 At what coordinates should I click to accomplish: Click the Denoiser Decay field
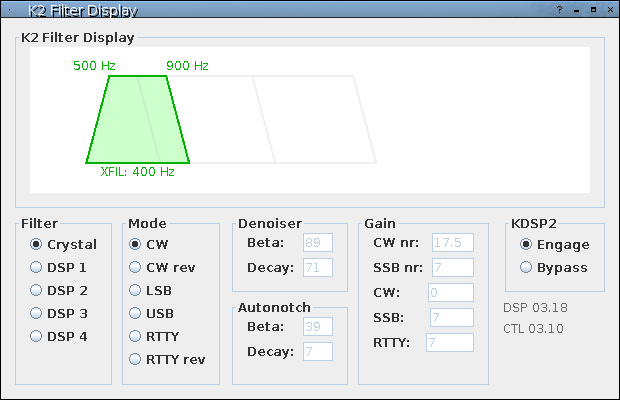pyautogui.click(x=319, y=267)
